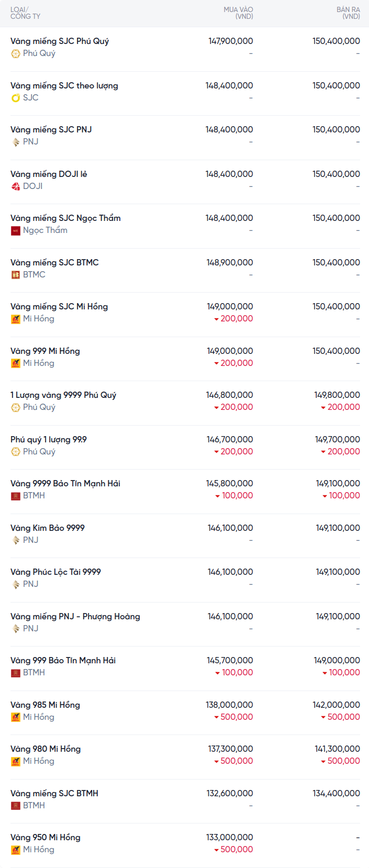Open Vàng miếng DOJI lẻ entry
The height and width of the screenshot is (868, 369).
tap(49, 174)
